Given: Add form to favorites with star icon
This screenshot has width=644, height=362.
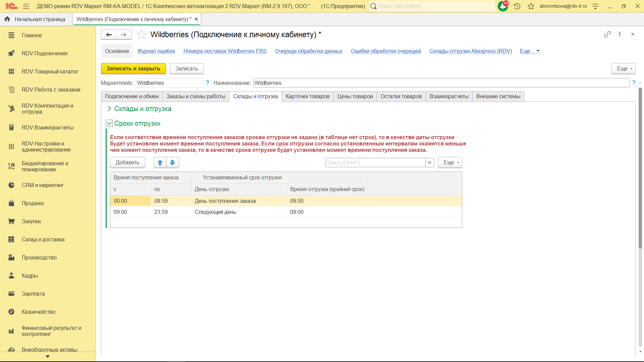Looking at the screenshot, I should (x=142, y=35).
